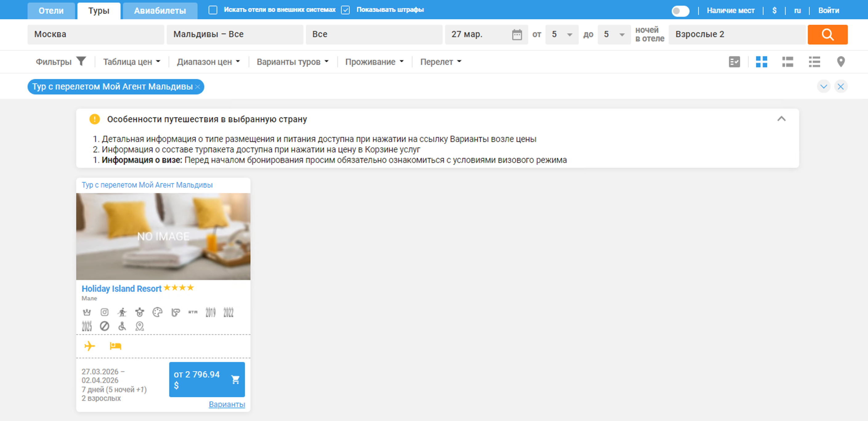
Task: Open the Таблица цен dropdown
Action: (132, 62)
